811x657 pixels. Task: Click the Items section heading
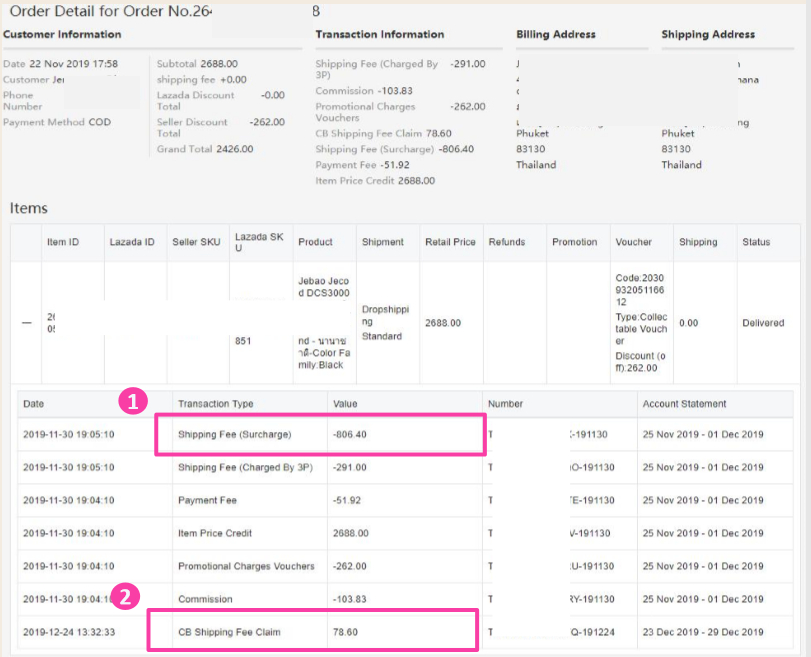tap(28, 208)
